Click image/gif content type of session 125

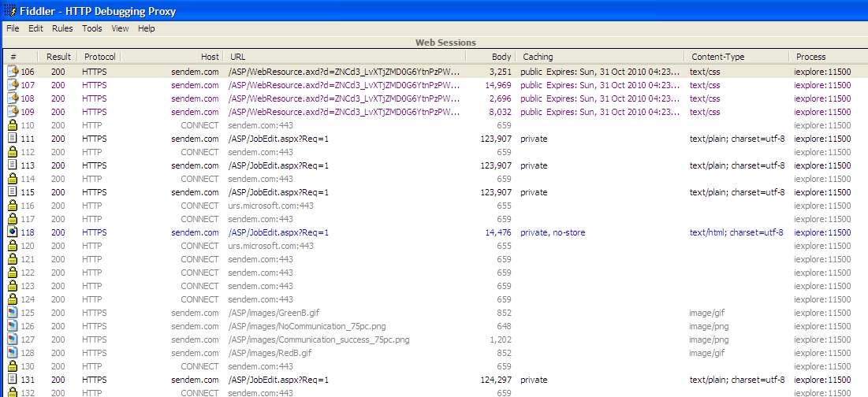point(706,313)
